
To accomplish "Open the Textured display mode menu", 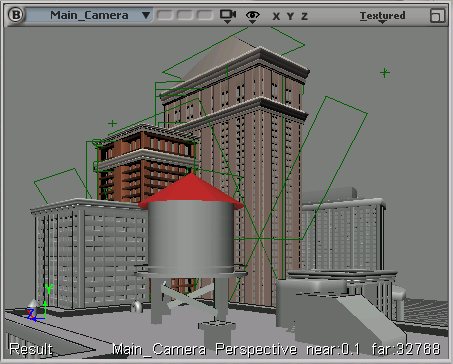I will pos(382,16).
